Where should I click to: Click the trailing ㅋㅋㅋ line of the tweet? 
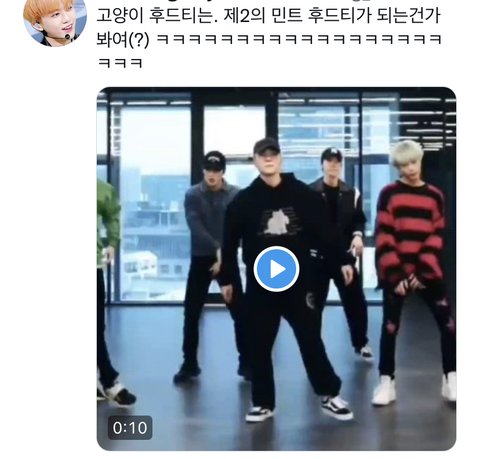(x=120, y=63)
